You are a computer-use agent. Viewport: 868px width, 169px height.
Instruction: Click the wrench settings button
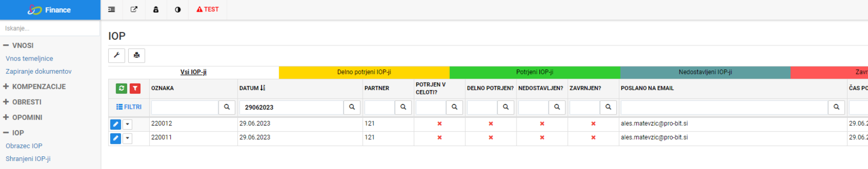[117, 55]
